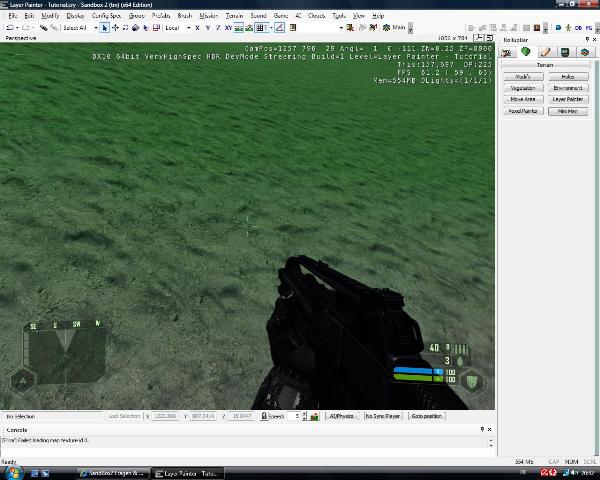Open the Prefabs menu

pyautogui.click(x=160, y=16)
